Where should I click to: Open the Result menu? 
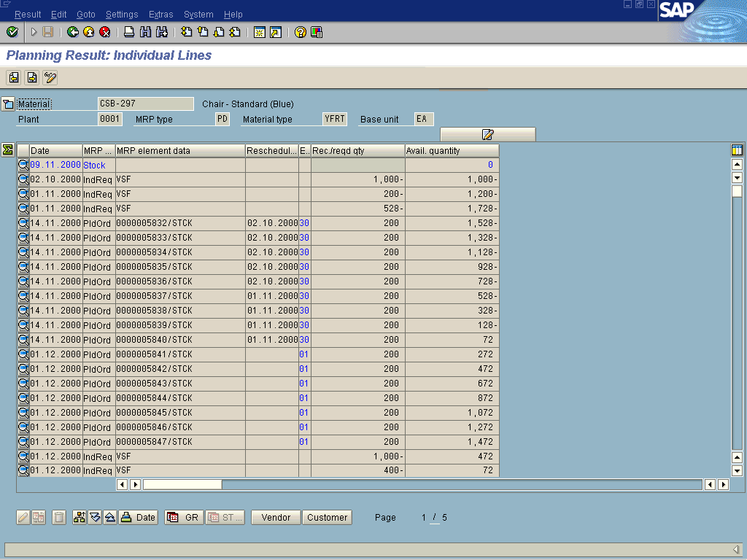[28, 15]
